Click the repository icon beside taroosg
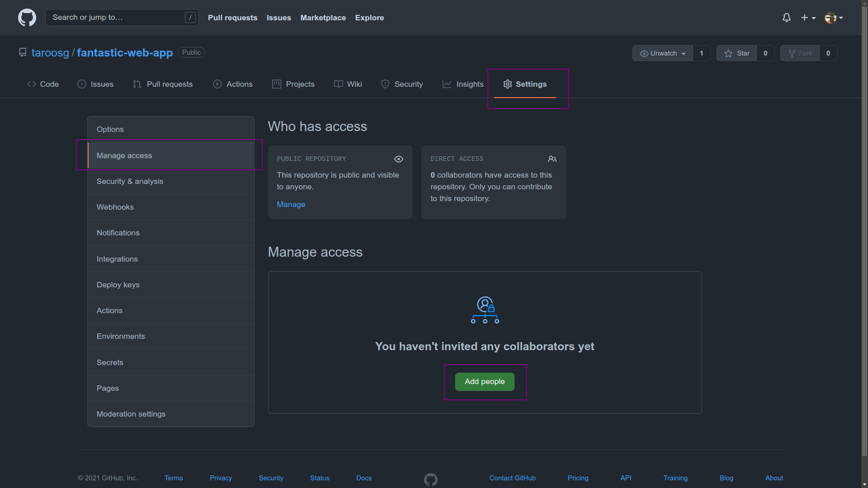The width and height of the screenshot is (868, 488). point(23,52)
